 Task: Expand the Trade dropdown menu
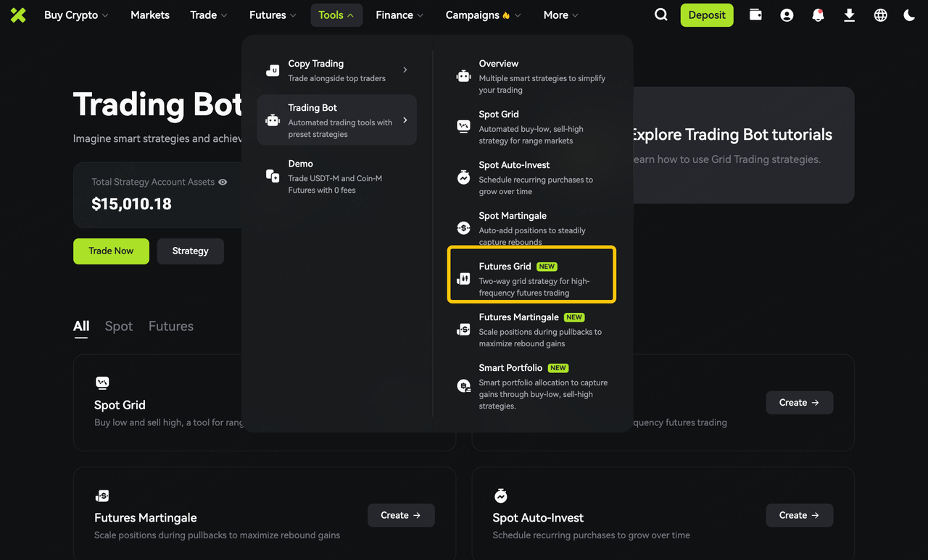(209, 14)
